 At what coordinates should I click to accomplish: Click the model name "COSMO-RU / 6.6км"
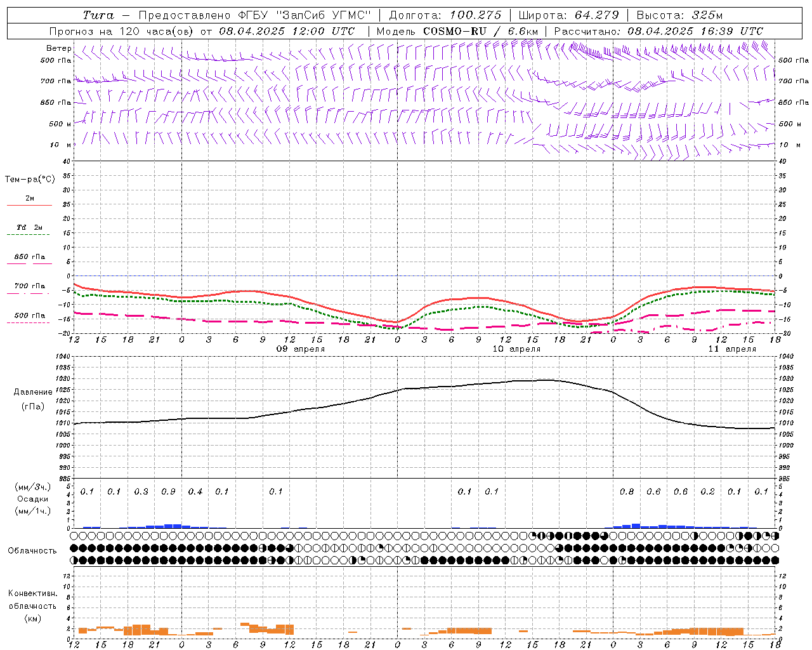coord(481,31)
